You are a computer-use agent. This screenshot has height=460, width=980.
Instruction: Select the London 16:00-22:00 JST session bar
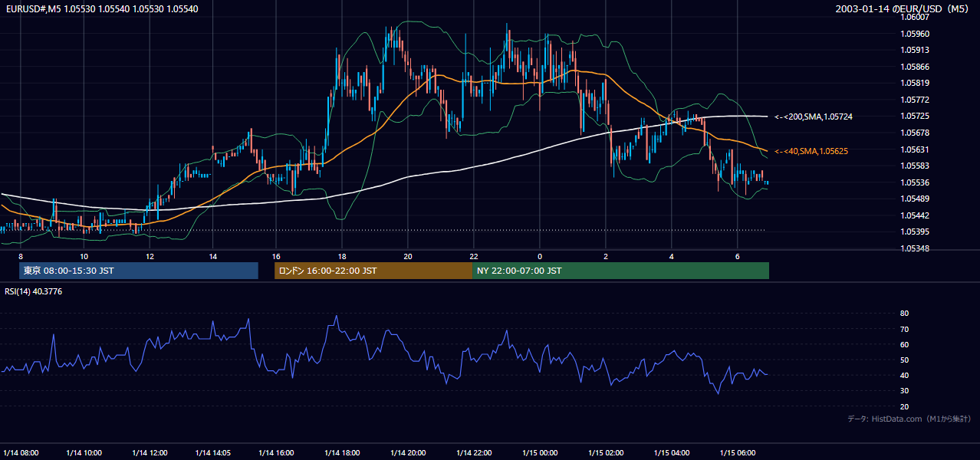tap(373, 271)
